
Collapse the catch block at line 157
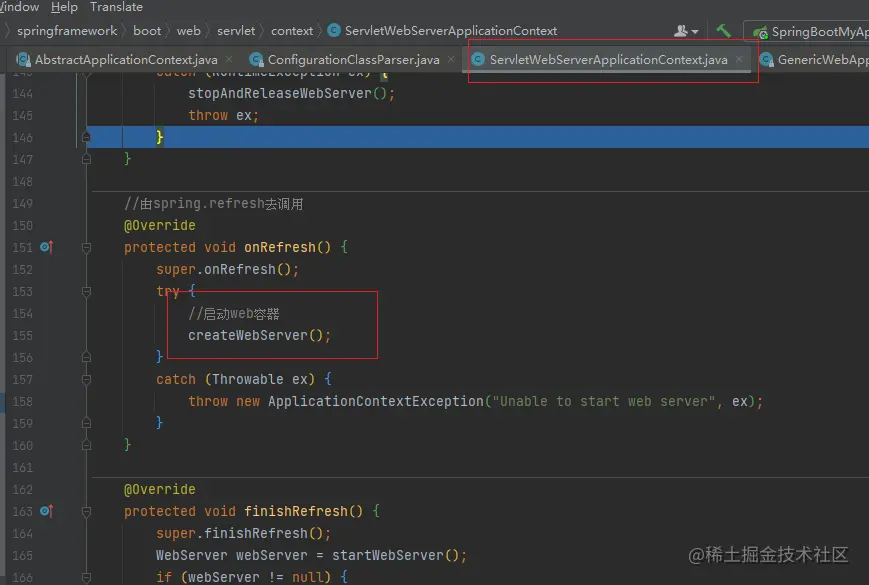click(x=86, y=379)
